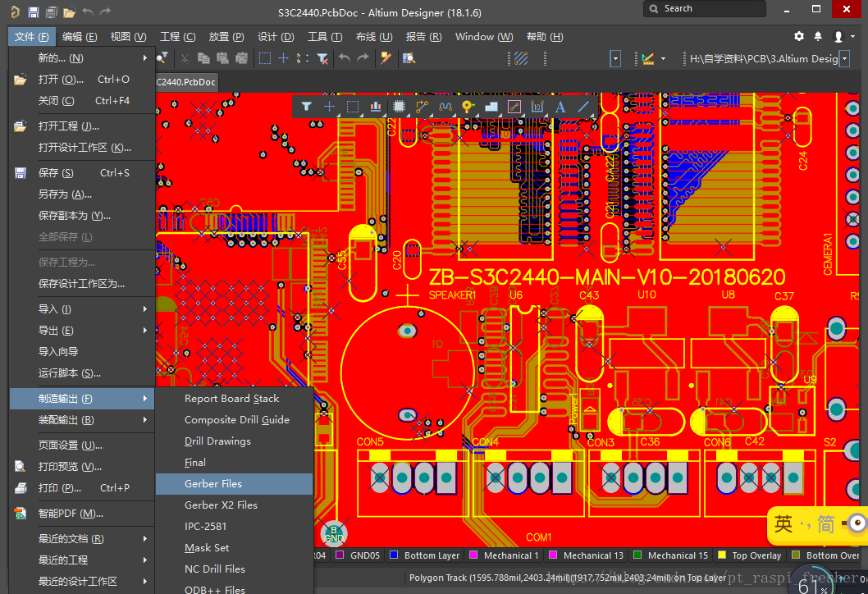Click the Save icon in title bar
Image resolution: width=868 pixels, height=594 pixels.
point(33,11)
